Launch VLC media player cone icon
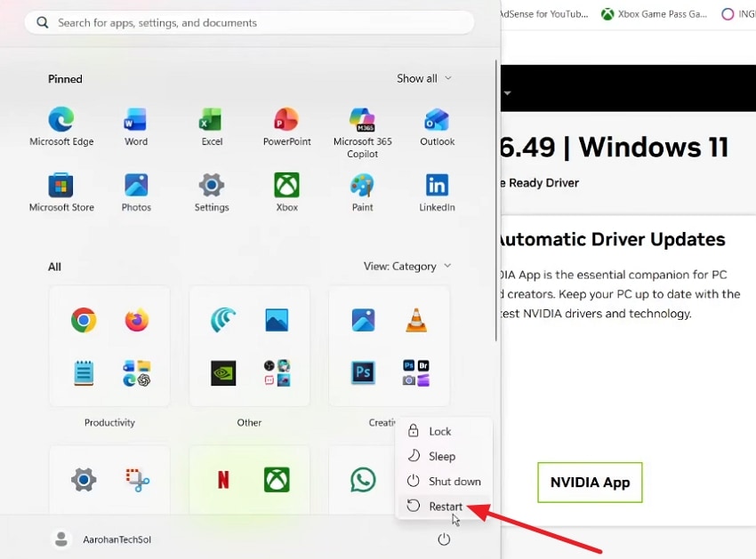The height and width of the screenshot is (559, 756). pos(416,320)
